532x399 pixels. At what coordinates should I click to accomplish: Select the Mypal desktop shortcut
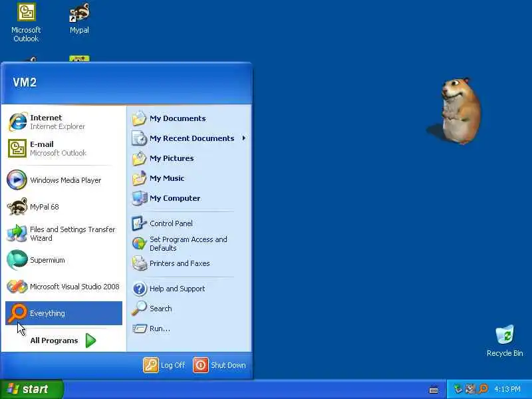click(79, 19)
